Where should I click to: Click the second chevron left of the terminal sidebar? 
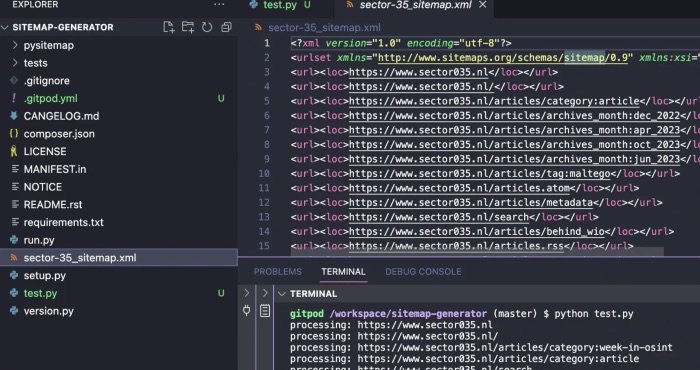(265, 293)
